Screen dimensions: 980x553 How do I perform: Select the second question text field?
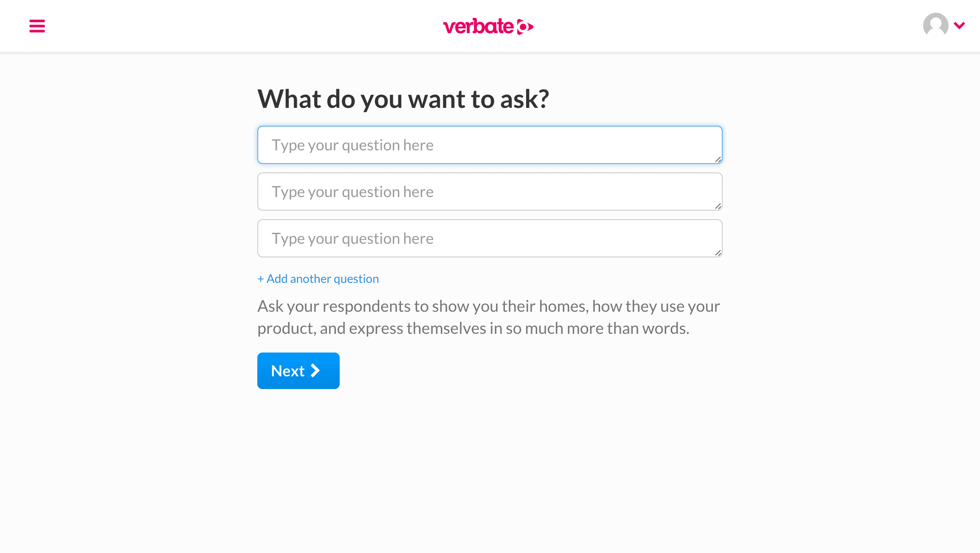(490, 192)
